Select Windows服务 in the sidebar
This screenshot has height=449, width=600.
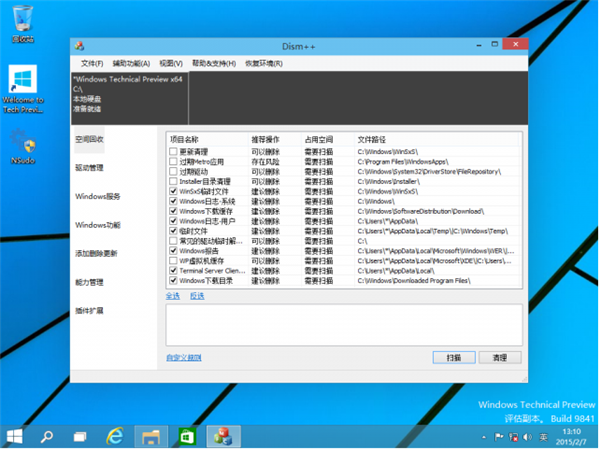(x=98, y=196)
